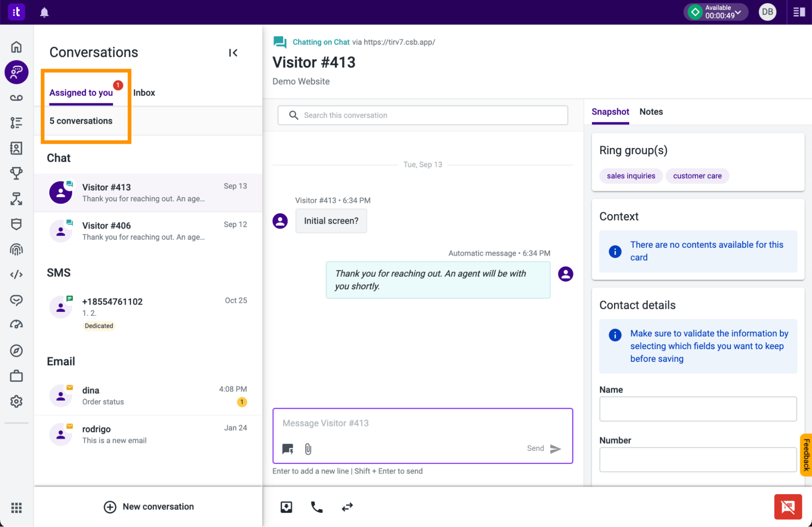Open the Conversations sidebar icon
The width and height of the screenshot is (812, 527).
click(16, 72)
